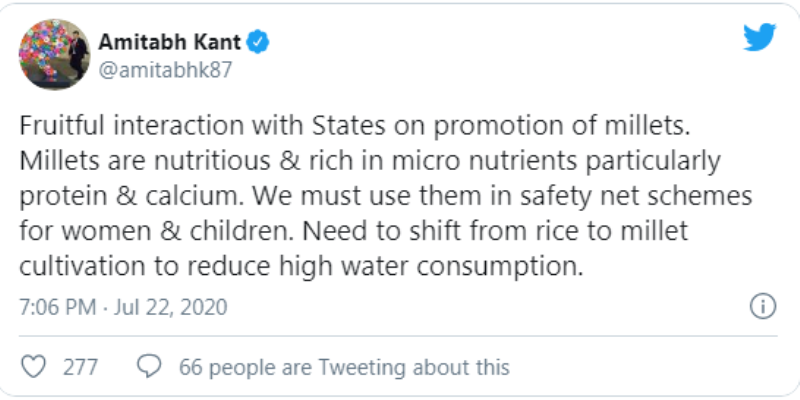Click the phrase "promotion of millets"

pyautogui.click(x=561, y=127)
